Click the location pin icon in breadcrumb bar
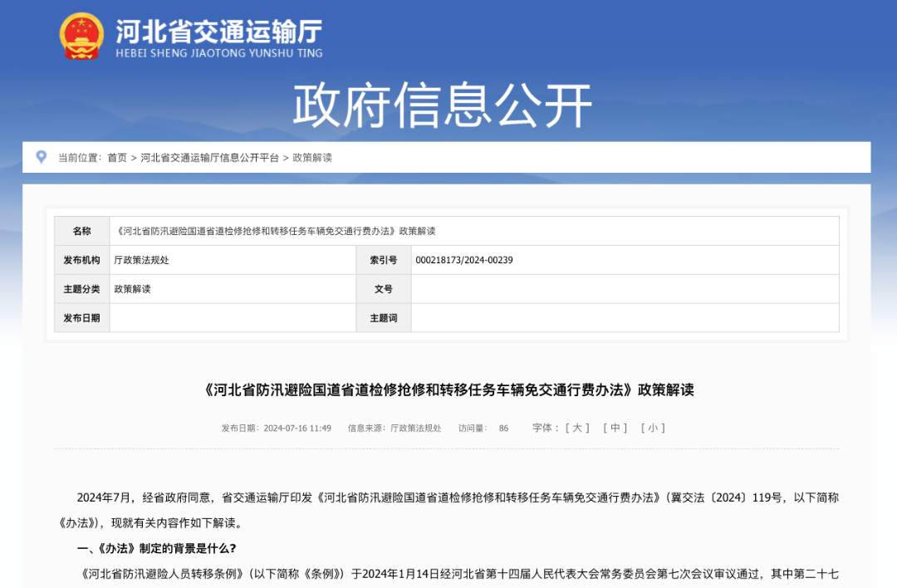This screenshot has width=897, height=588. pos(42,157)
